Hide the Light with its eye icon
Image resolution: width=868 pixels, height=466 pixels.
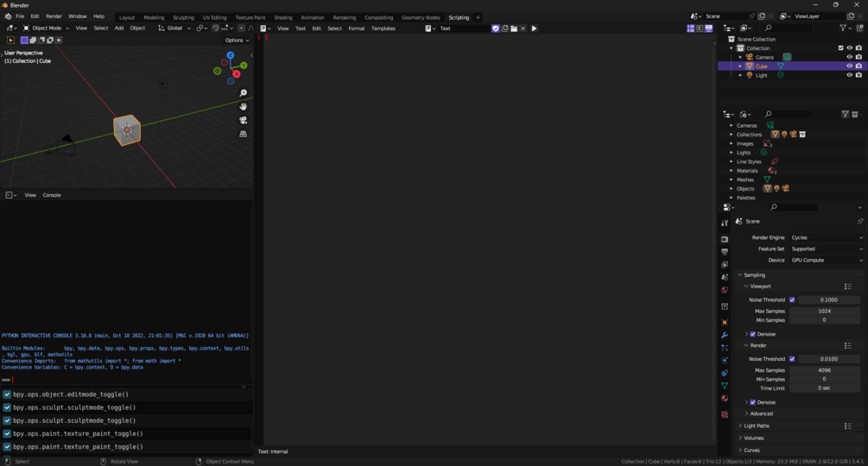tap(850, 75)
